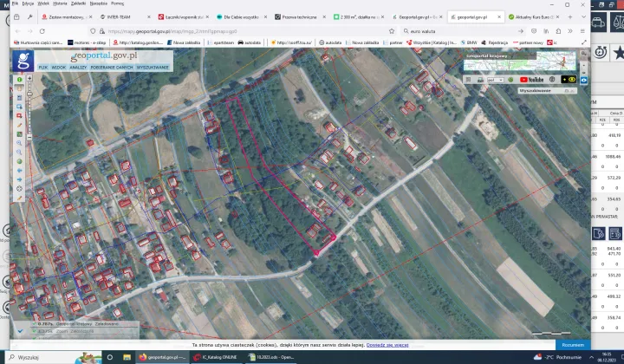The image size is (624, 364).
Task: Click the scales icon in background window
Action: coord(618,22)
